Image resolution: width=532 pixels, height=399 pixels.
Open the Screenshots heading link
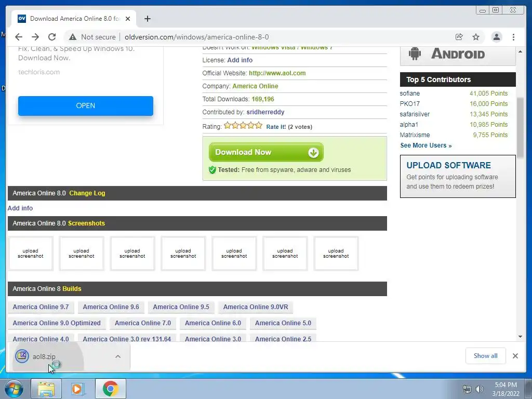tap(86, 223)
